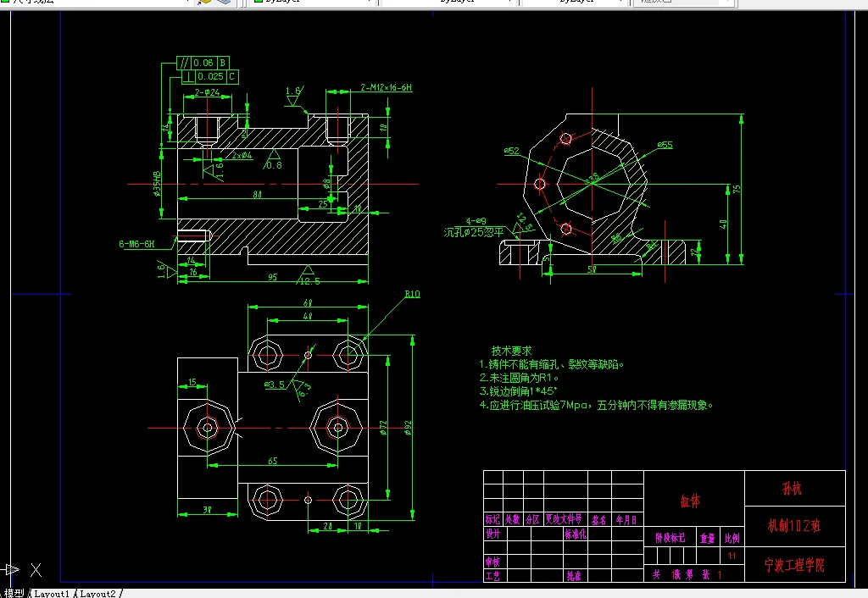Switch to the 模型 model tab
868x598 pixels.
click(14, 593)
